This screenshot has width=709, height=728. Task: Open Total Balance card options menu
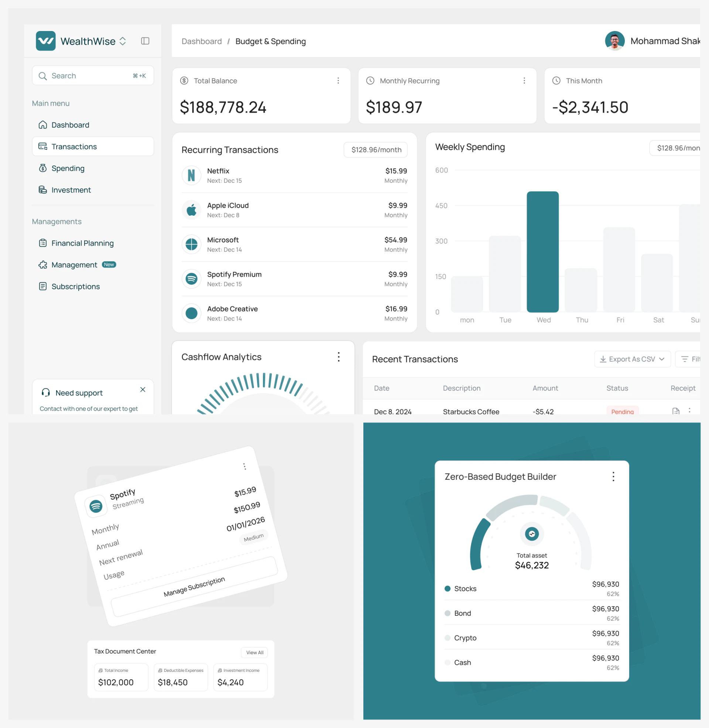click(338, 81)
